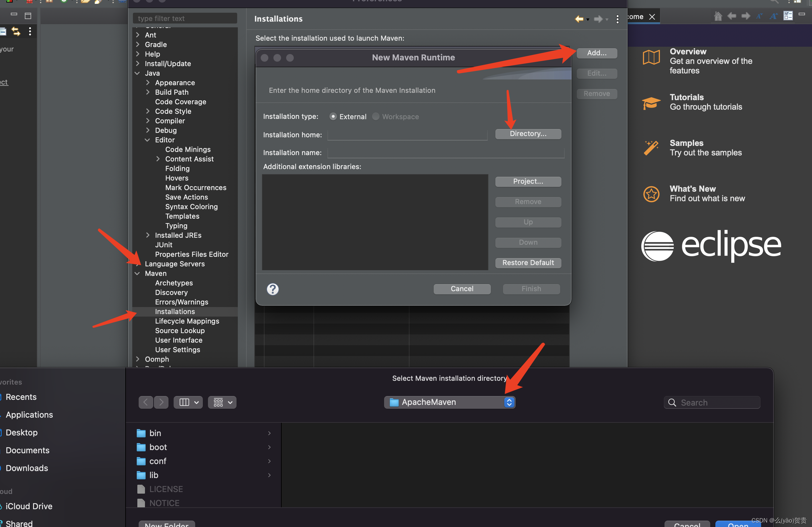Close the Welcome tab
This screenshot has width=812, height=527.
pyautogui.click(x=652, y=17)
